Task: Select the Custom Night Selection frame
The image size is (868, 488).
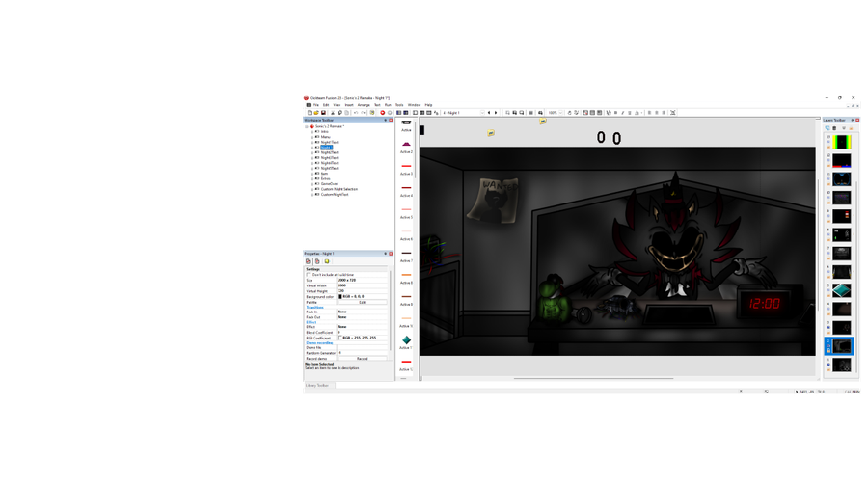Action: pos(339,189)
